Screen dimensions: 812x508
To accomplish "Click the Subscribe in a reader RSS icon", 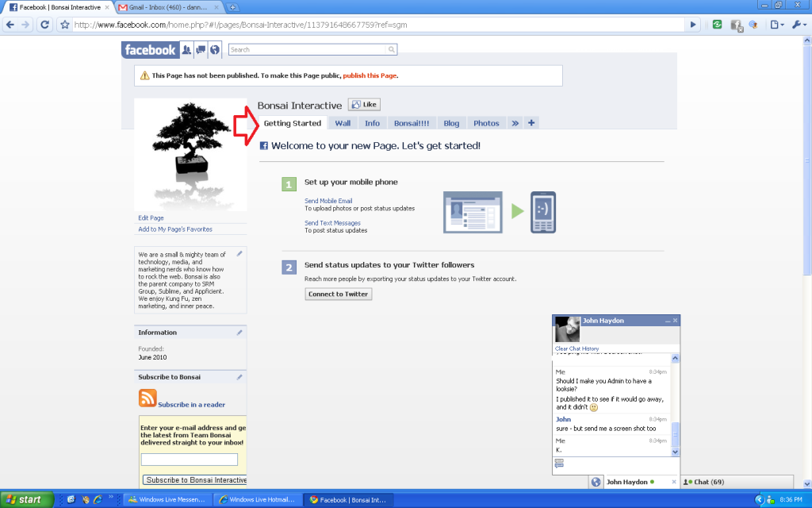I will click(146, 398).
